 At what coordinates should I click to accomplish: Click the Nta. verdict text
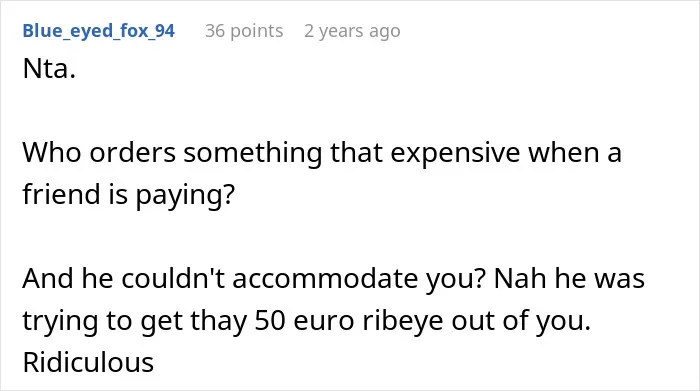(49, 69)
